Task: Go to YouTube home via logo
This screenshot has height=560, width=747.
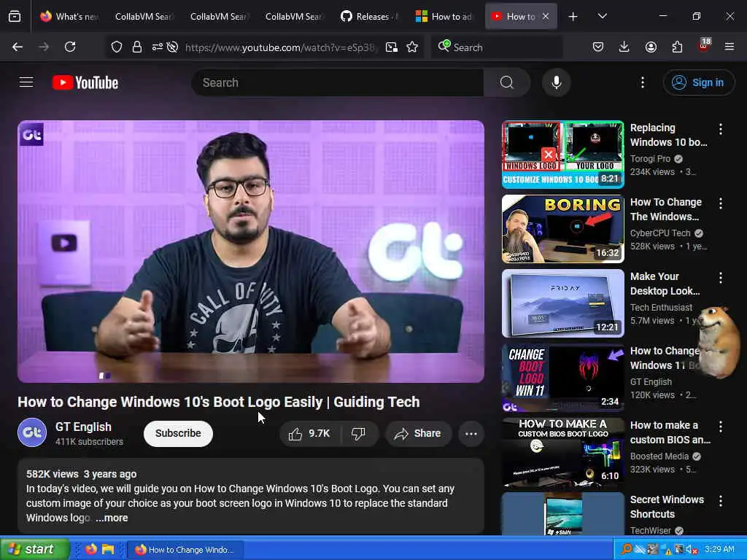Action: 85,82
